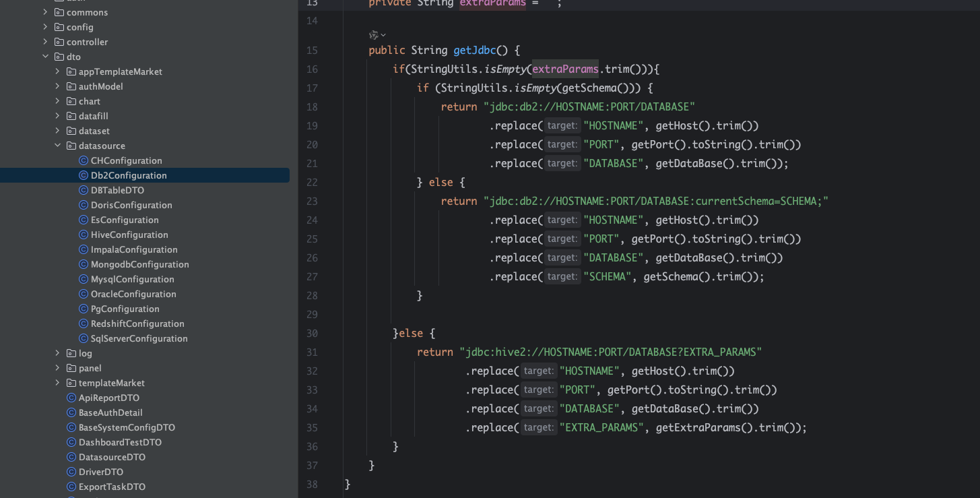This screenshot has height=498, width=980.
Task: Click the class icon next to SqlServerConfiguration
Action: 84,338
